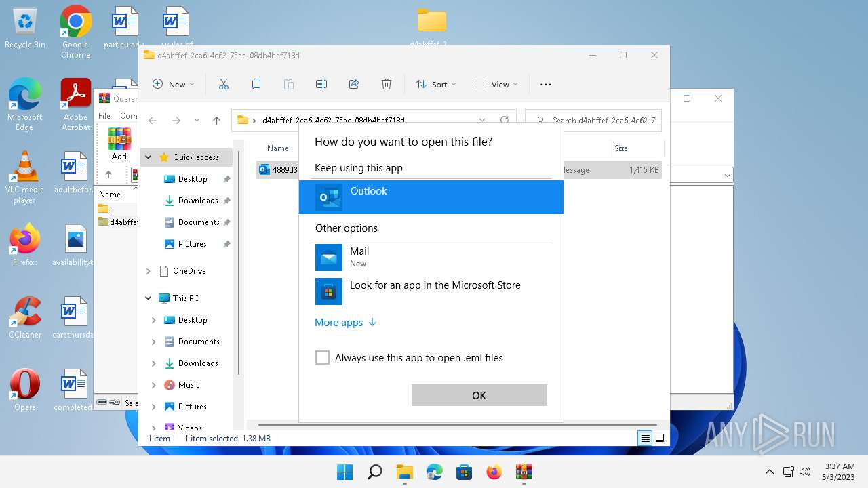Launch Microsoft Edge desktop shortcut
Screen dimensions: 868x488
(25, 104)
